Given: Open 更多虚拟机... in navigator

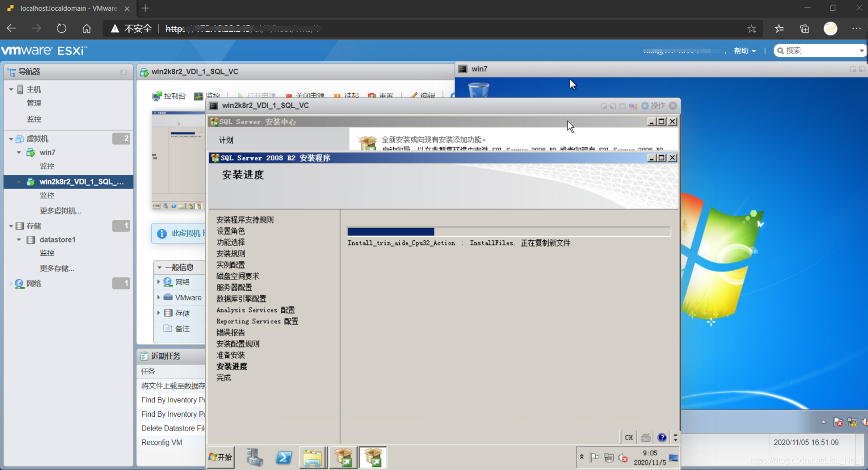Looking at the screenshot, I should (x=60, y=211).
